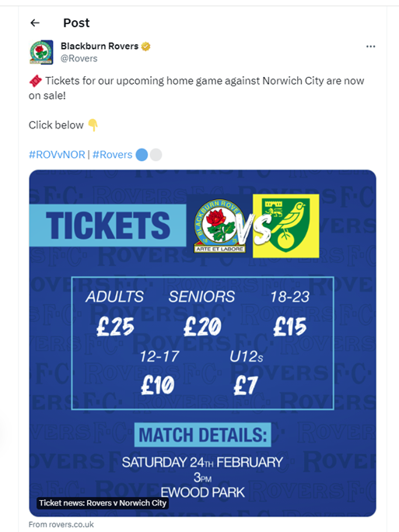Click the Blackburn Rovers display name
The width and height of the screenshot is (399, 532).
(x=100, y=46)
